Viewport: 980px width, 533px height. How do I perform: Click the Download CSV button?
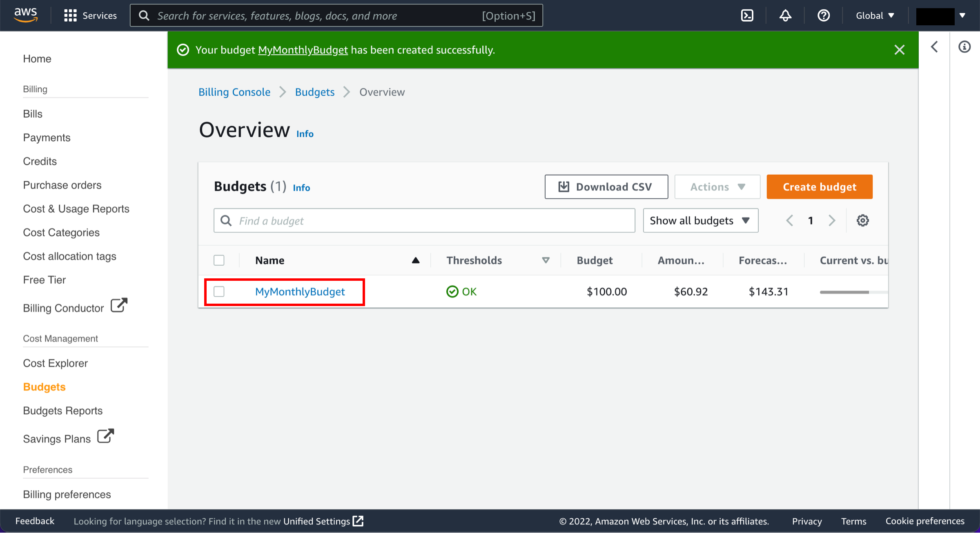[x=606, y=187]
